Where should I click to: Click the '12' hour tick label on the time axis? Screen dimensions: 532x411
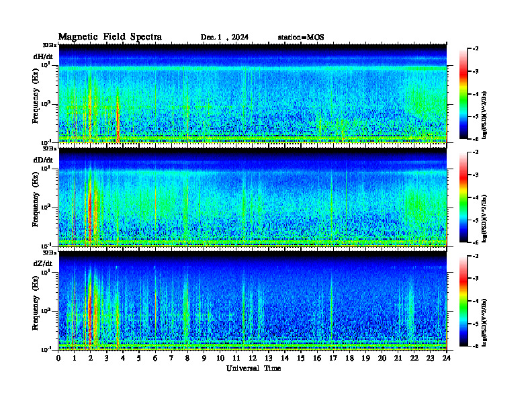253,359
